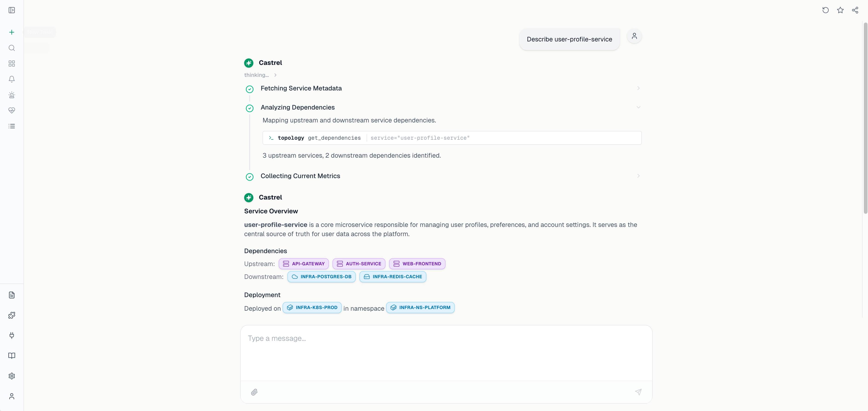The height and width of the screenshot is (411, 868).
Task: Open the notifications bell
Action: (x=12, y=79)
